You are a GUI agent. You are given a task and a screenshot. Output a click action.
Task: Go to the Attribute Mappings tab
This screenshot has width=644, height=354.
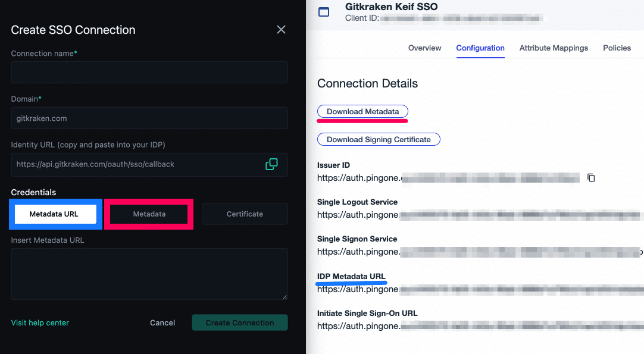553,48
